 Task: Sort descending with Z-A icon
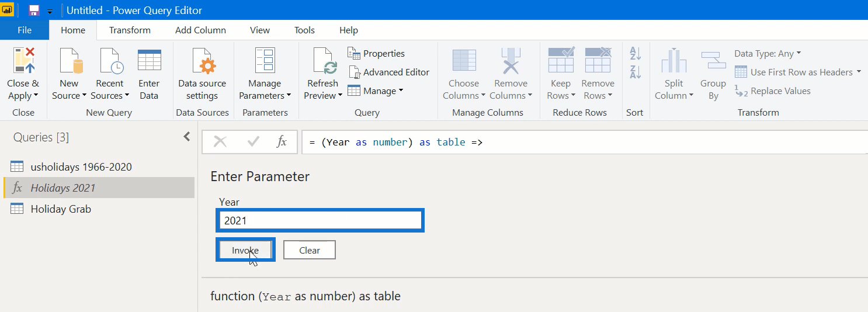(x=635, y=72)
